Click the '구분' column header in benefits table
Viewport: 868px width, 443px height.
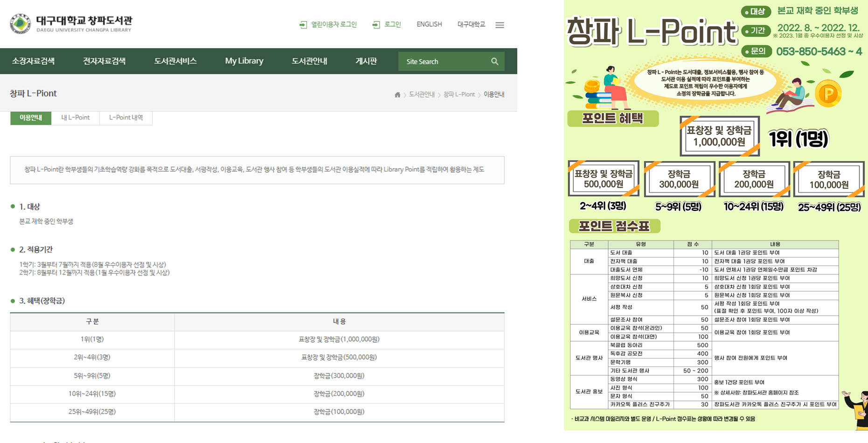click(x=92, y=322)
